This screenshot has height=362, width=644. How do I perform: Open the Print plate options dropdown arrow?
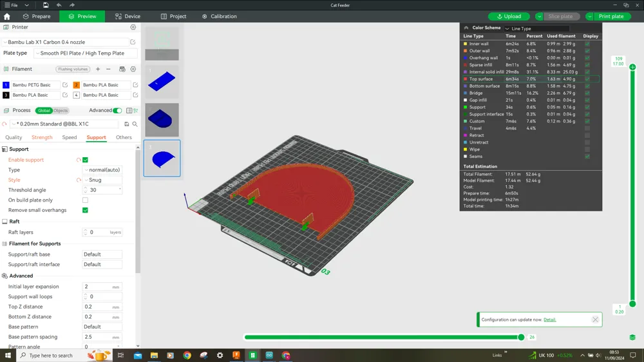click(x=589, y=17)
